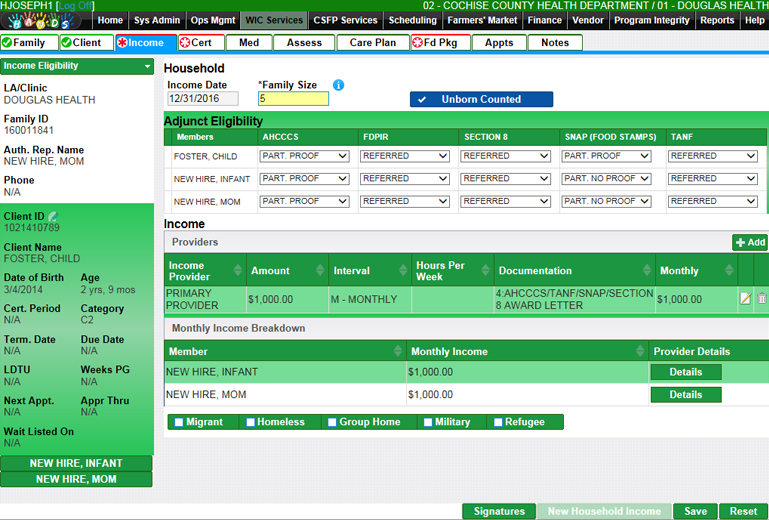
Task: Click the Family Size info icon
Action: tap(338, 85)
